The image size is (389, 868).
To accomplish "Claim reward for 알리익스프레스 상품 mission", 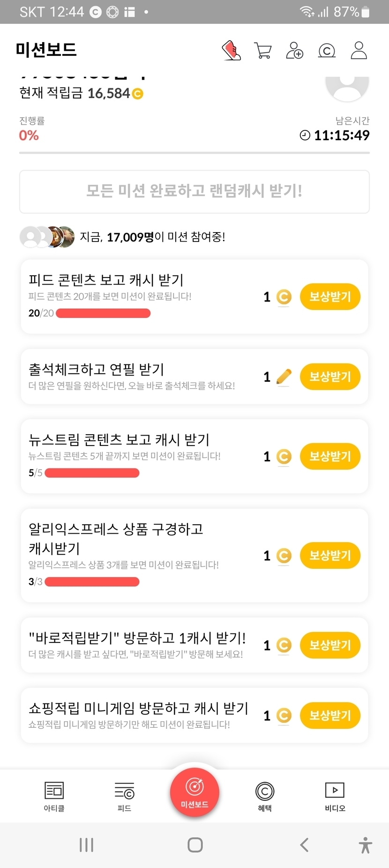I will coord(330,556).
